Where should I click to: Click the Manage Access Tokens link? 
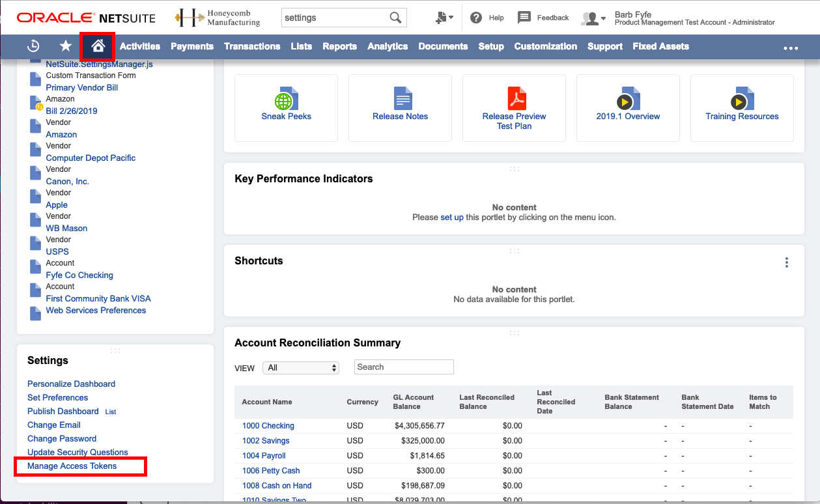coord(72,466)
